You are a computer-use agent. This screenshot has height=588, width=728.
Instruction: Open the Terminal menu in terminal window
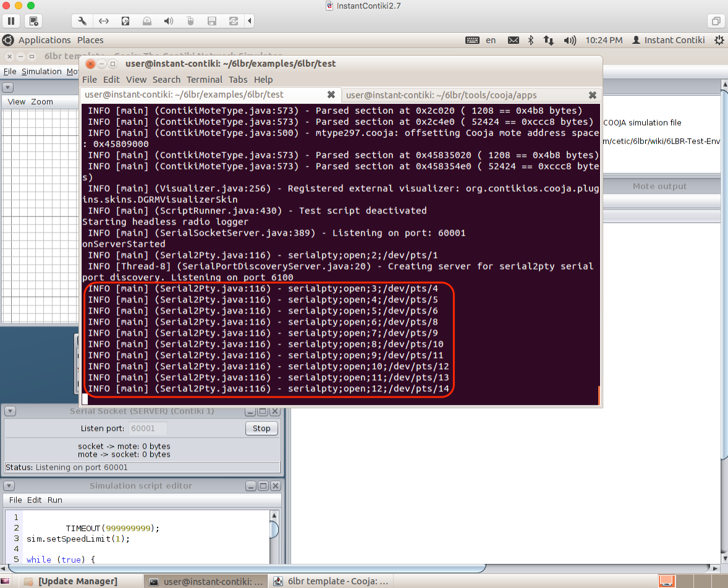[204, 80]
